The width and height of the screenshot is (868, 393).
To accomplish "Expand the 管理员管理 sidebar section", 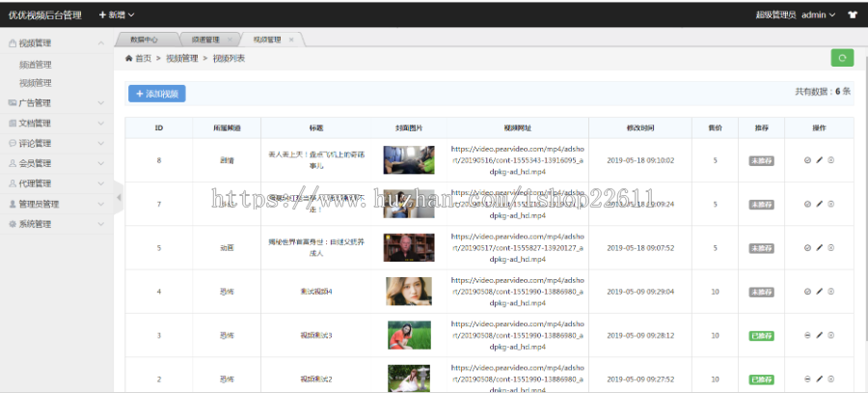I will point(57,204).
